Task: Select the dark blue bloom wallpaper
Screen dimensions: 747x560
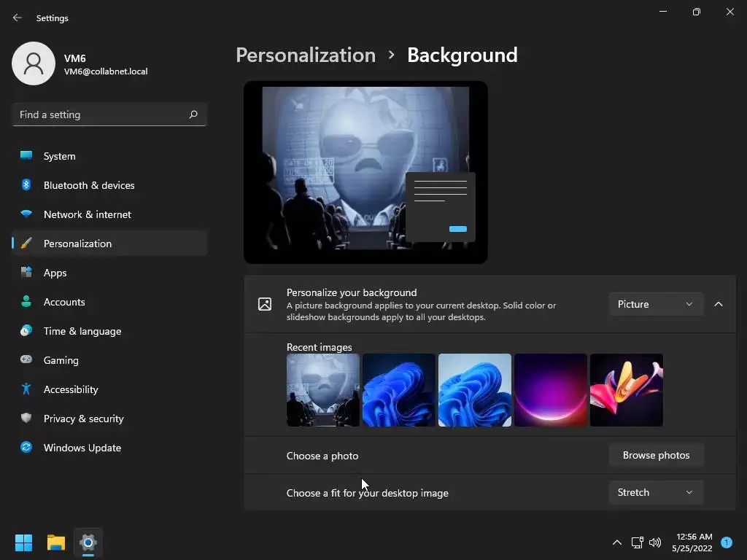Action: (399, 390)
